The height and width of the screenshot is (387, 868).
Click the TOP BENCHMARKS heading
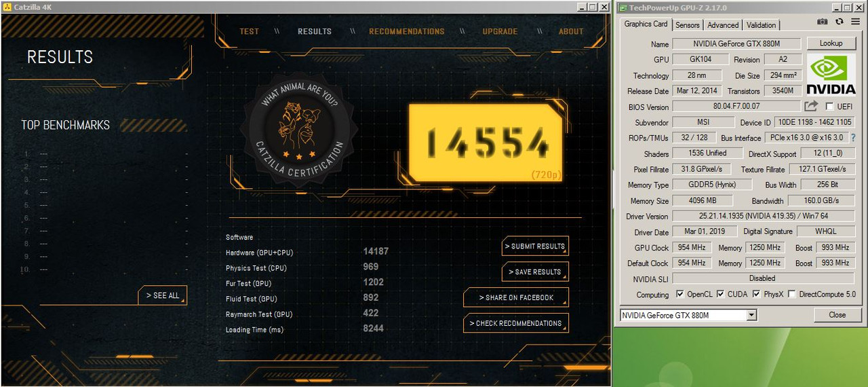click(x=65, y=125)
